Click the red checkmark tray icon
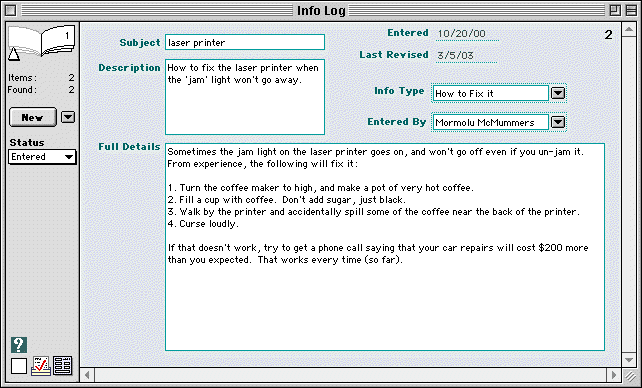Screen dimensions: 642x388 (41, 365)
